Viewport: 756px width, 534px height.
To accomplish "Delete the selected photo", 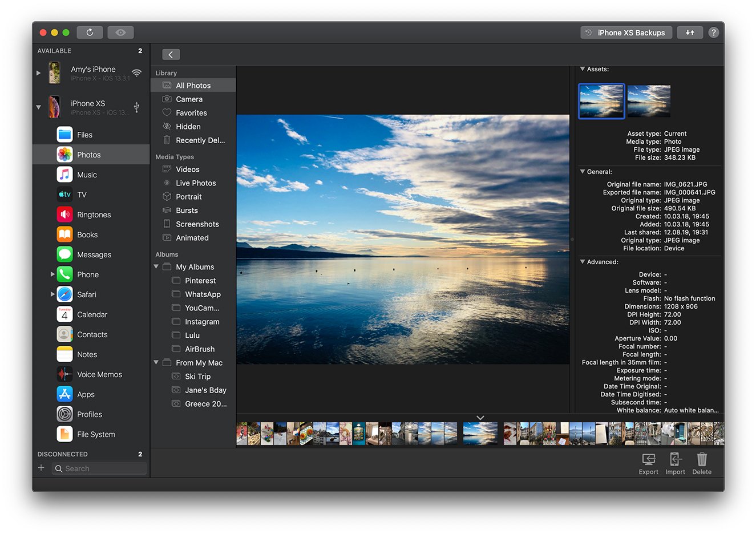I will click(x=701, y=463).
